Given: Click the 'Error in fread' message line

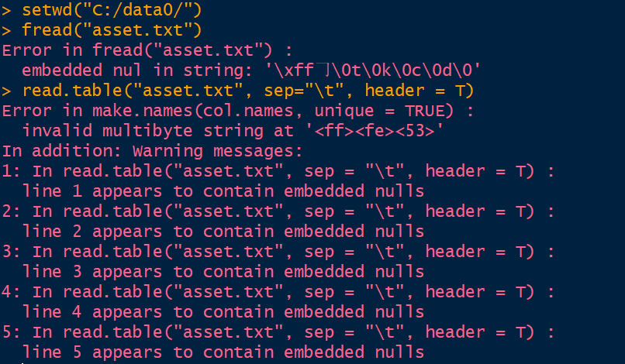Looking at the screenshot, I should tap(149, 51).
